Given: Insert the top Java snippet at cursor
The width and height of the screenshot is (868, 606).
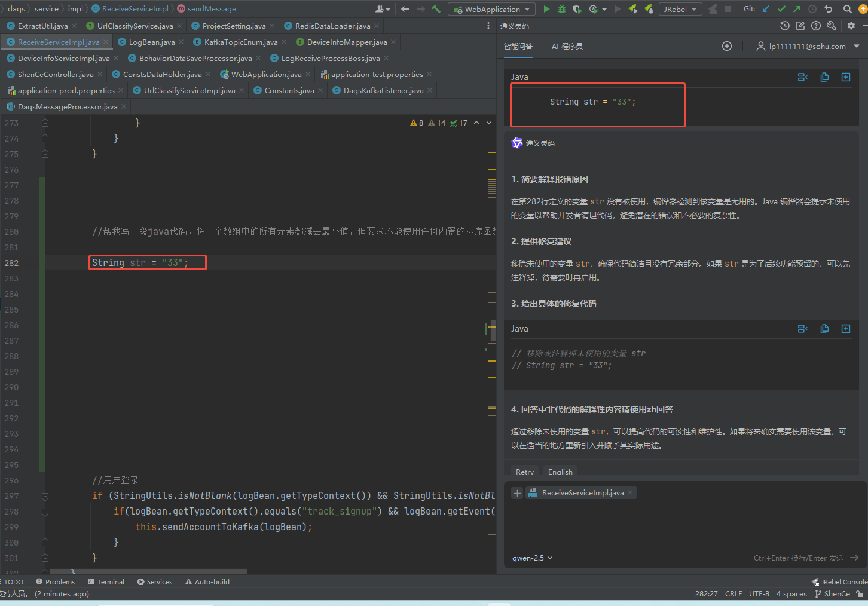Looking at the screenshot, I should click(803, 77).
